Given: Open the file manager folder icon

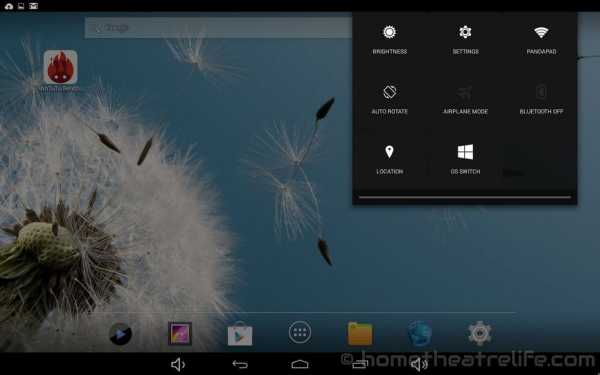Looking at the screenshot, I should pos(360,334).
